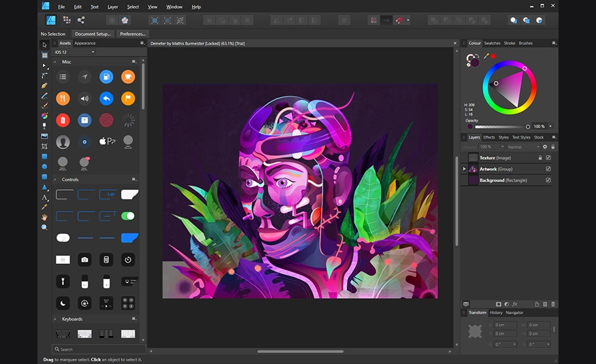This screenshot has width=596, height=364.
Task: Toggle visibility of Texture layer
Action: tap(548, 157)
